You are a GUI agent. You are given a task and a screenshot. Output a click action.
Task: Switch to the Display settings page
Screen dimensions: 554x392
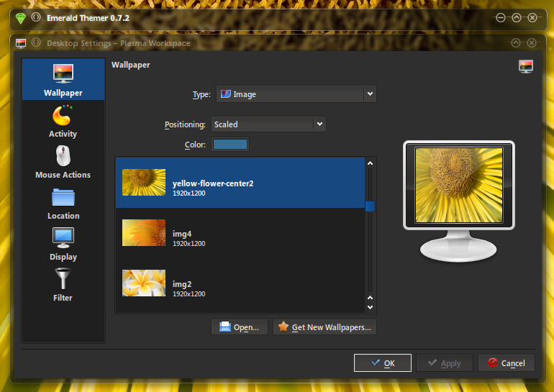63,245
